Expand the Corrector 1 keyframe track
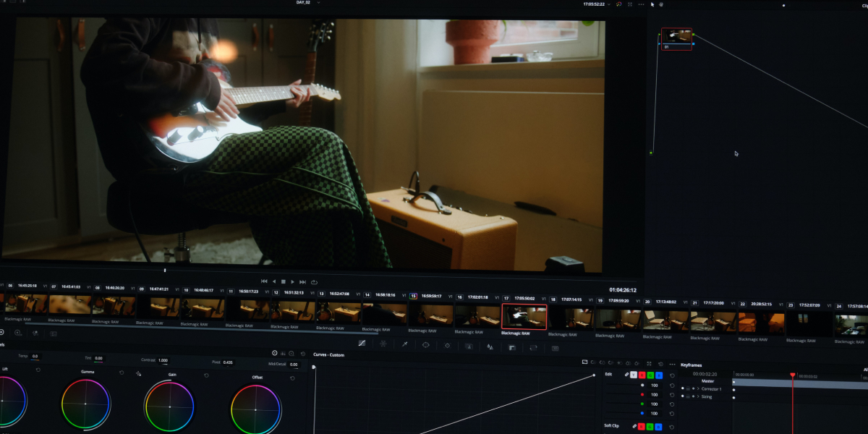This screenshot has height=434, width=868. pyautogui.click(x=698, y=389)
